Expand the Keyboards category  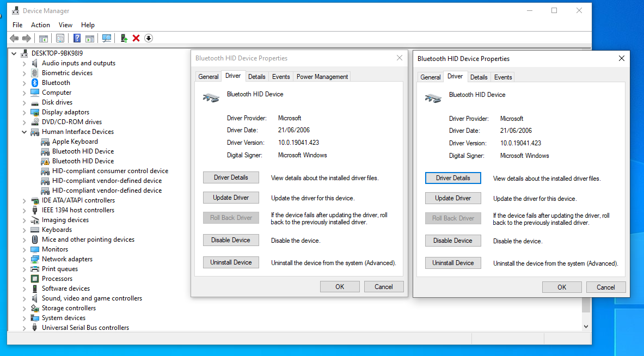[24, 230]
